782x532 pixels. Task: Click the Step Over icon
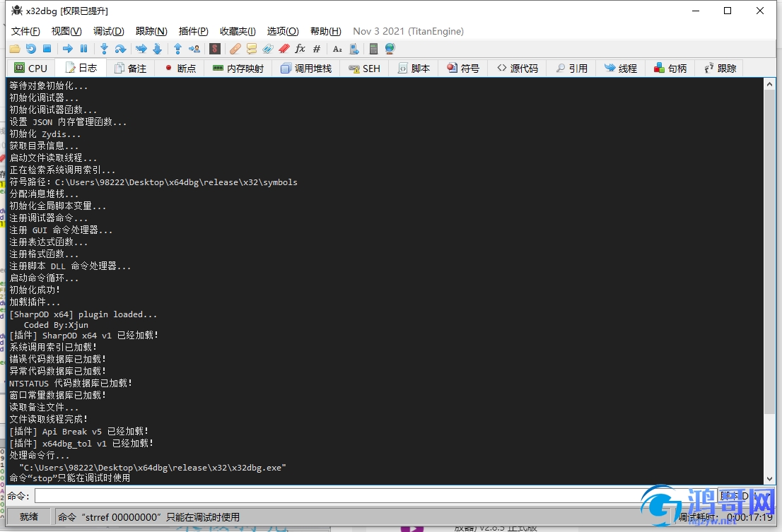[120, 49]
